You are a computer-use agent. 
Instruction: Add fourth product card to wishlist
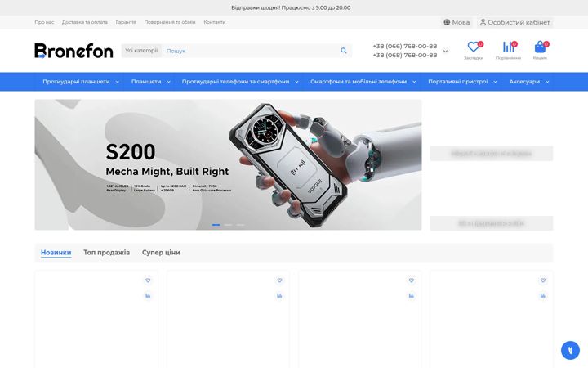click(x=542, y=280)
